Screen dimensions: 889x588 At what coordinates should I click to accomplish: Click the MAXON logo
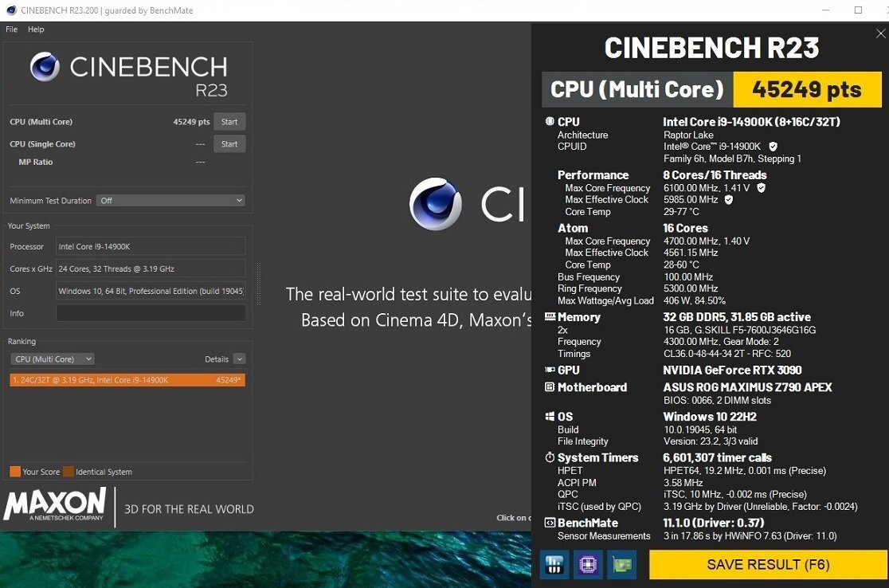click(x=55, y=504)
